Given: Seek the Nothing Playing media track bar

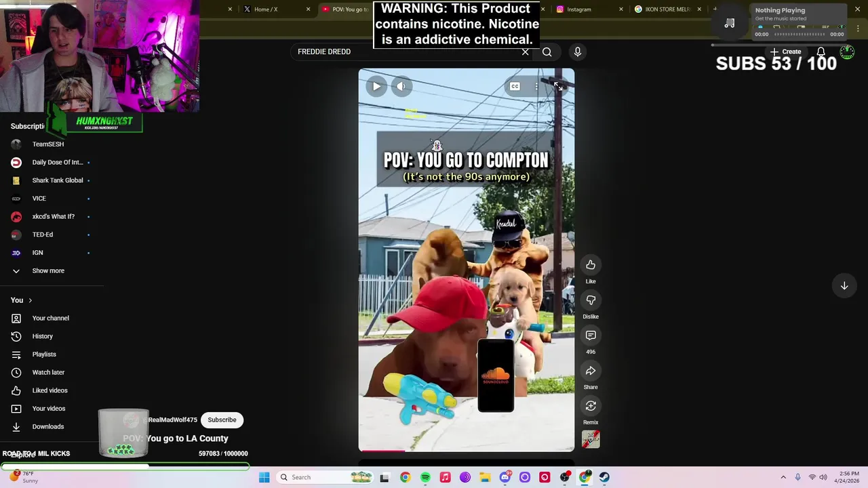Looking at the screenshot, I should (x=800, y=34).
